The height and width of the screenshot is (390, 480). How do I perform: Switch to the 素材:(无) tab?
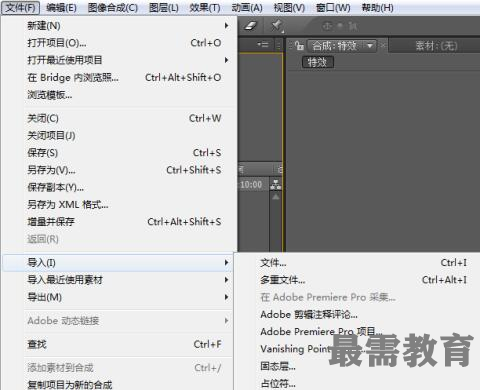(x=436, y=46)
